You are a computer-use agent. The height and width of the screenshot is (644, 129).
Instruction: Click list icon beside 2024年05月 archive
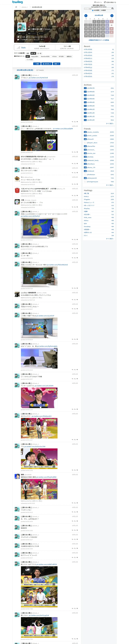click(x=85, y=95)
